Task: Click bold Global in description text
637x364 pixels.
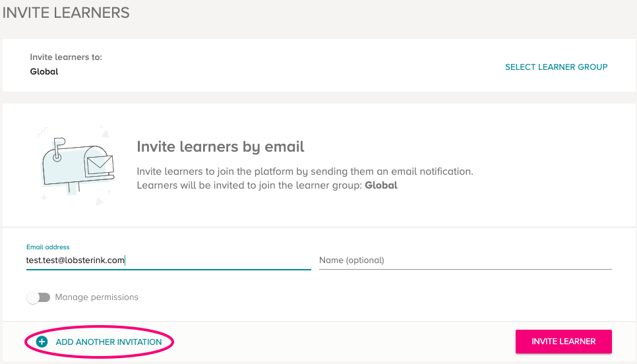Action: 381,185
